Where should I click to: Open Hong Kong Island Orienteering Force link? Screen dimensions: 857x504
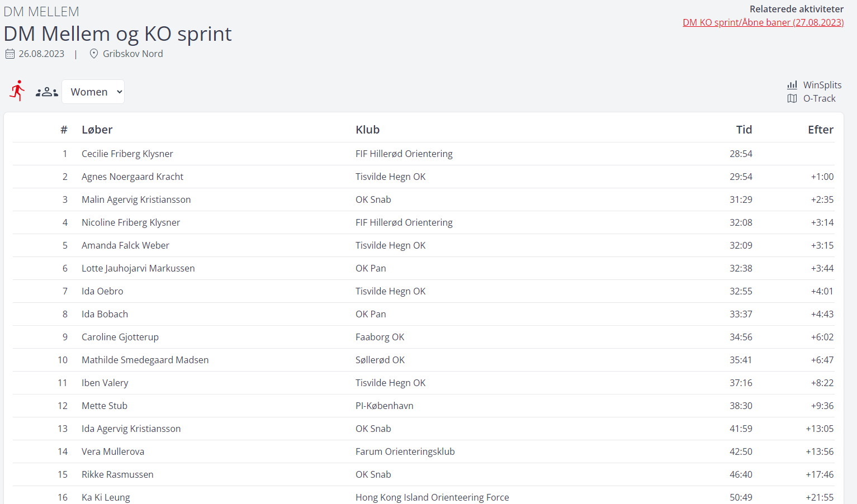click(432, 497)
